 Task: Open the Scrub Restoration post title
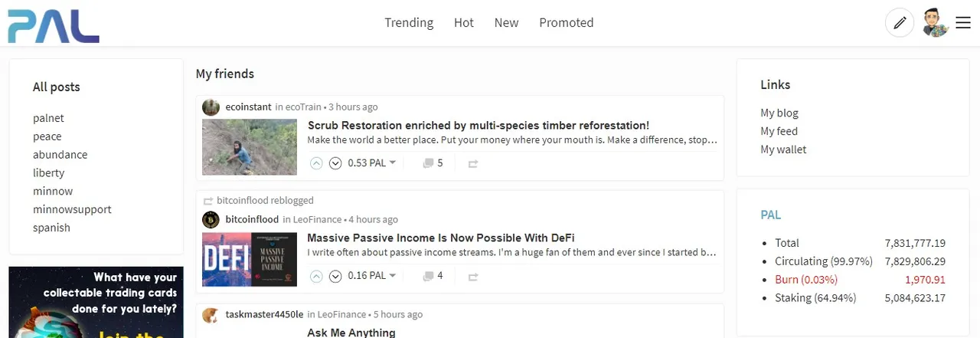479,125
